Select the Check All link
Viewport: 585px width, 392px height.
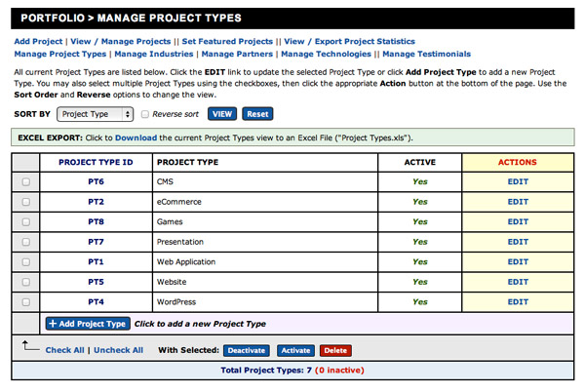click(x=64, y=350)
